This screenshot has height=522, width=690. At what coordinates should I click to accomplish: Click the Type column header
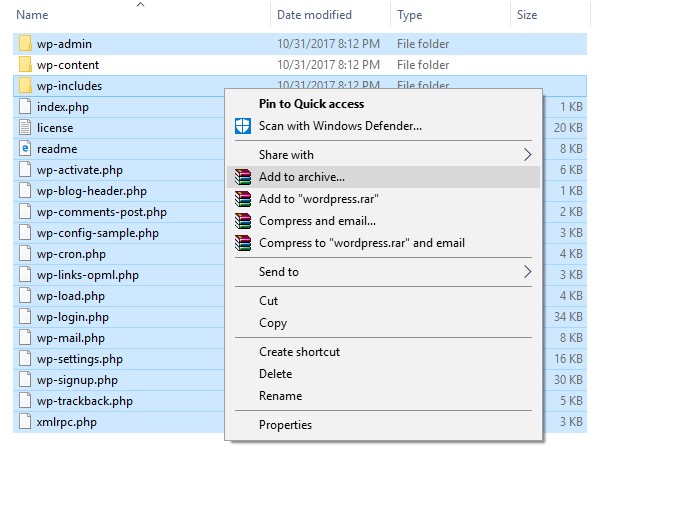click(409, 15)
